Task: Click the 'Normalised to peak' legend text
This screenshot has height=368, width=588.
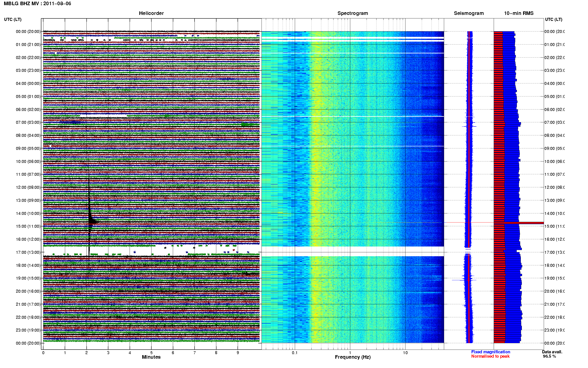Action: [490, 356]
